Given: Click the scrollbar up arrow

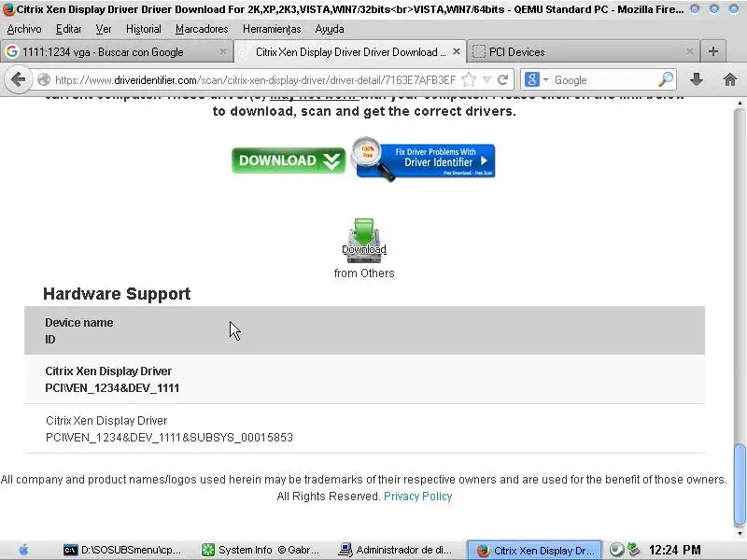Looking at the screenshot, I should point(740,103).
